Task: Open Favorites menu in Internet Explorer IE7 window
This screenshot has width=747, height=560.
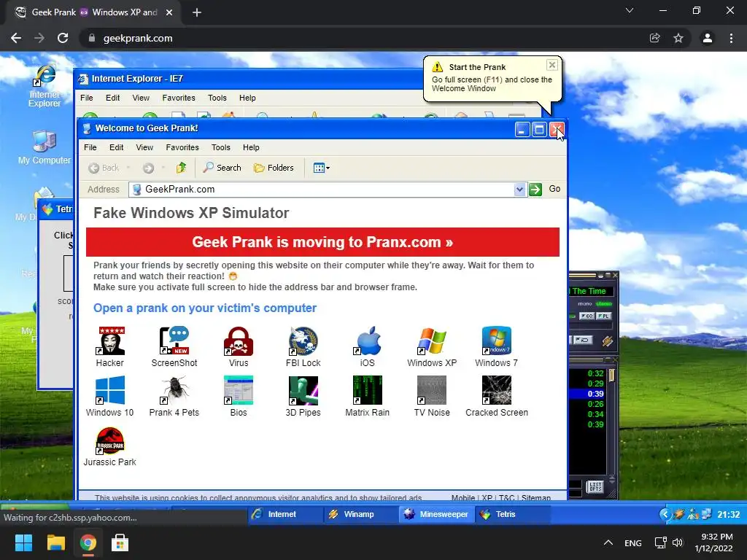Action: [179, 98]
